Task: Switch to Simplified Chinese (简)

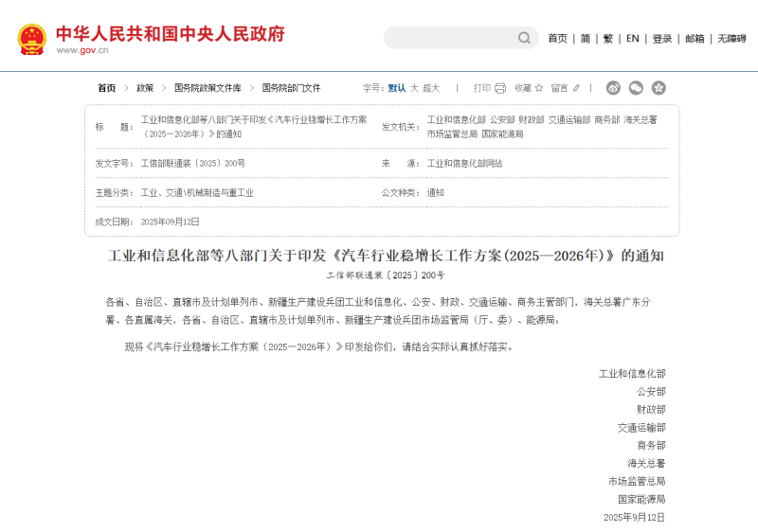Action: click(586, 39)
